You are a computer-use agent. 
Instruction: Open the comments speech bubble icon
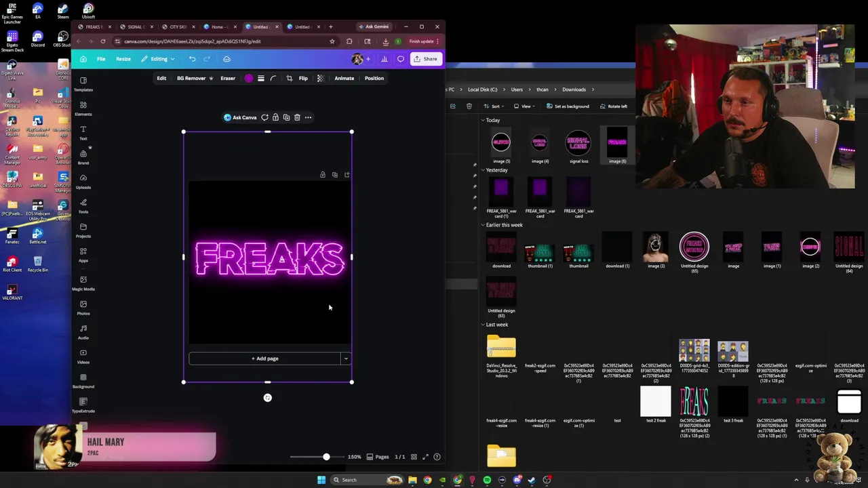[x=401, y=59]
